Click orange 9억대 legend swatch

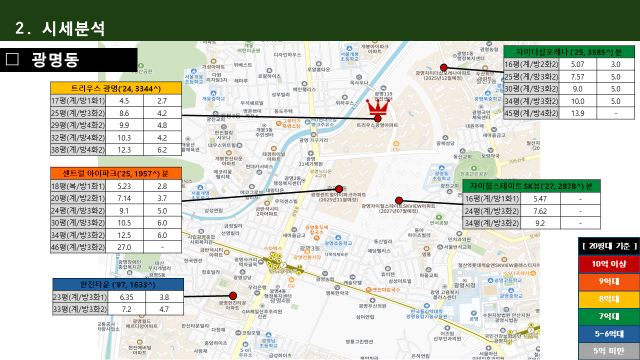(x=609, y=282)
